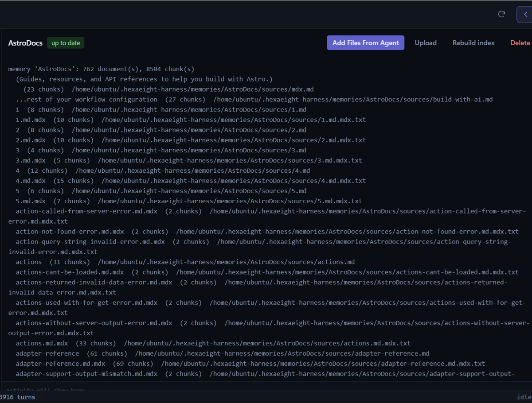The image size is (532, 403).
Task: Click the actions.md.mdx row (33 chunks)
Action: pos(213,344)
